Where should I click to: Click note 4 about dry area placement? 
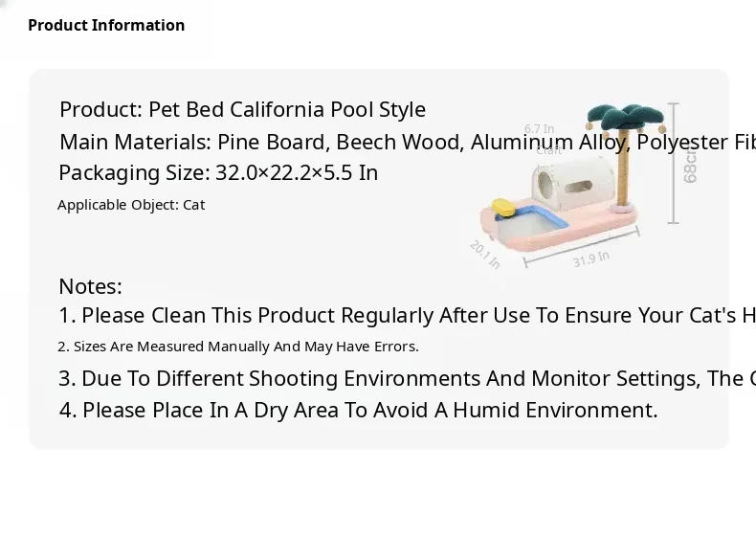click(358, 410)
